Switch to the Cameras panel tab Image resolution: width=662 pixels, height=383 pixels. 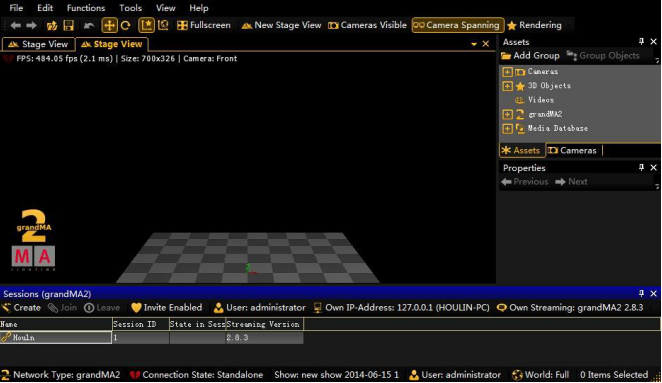[573, 151]
